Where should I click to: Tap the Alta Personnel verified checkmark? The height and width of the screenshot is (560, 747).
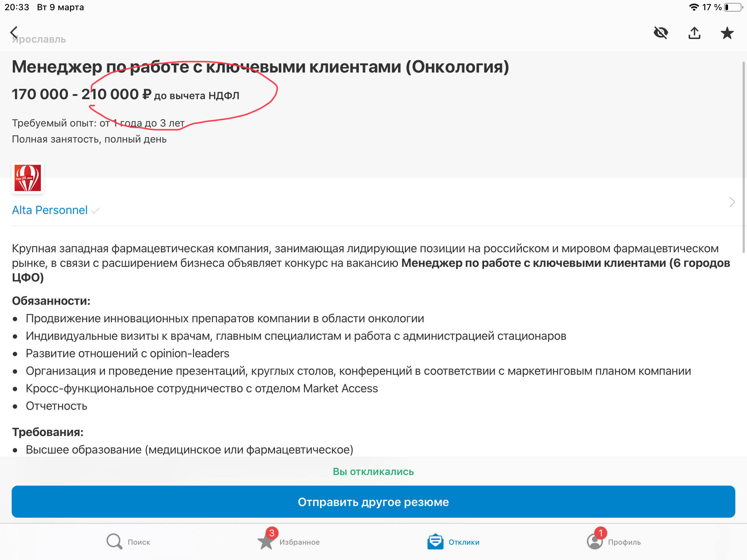[95, 211]
